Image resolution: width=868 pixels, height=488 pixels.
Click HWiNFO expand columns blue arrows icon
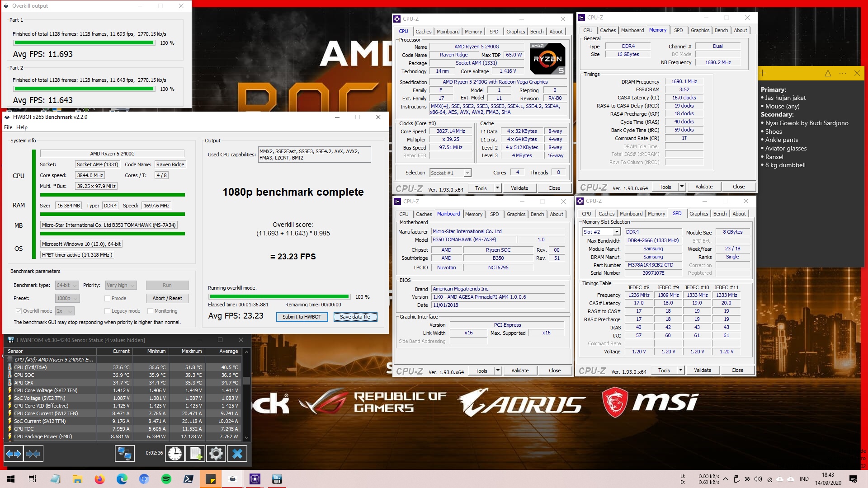14,453
